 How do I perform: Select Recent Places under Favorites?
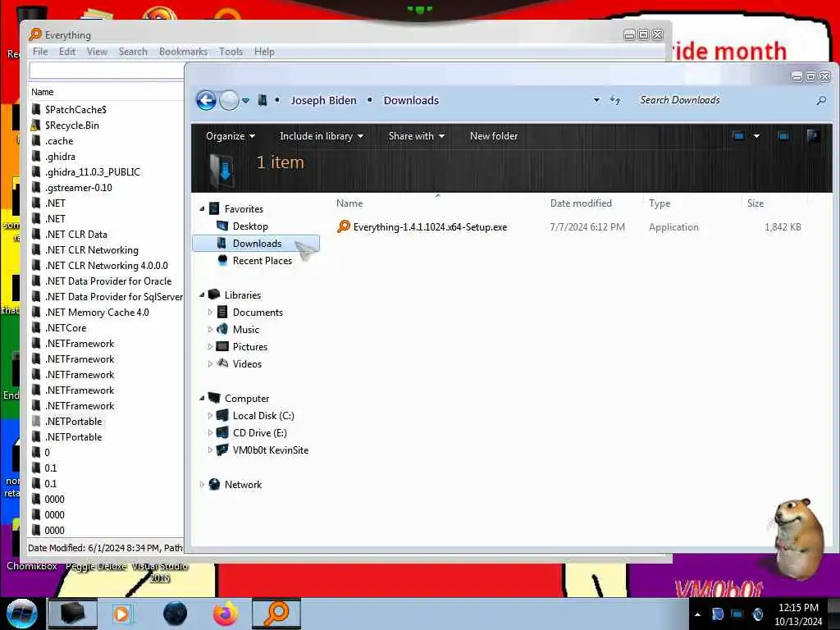(x=262, y=260)
